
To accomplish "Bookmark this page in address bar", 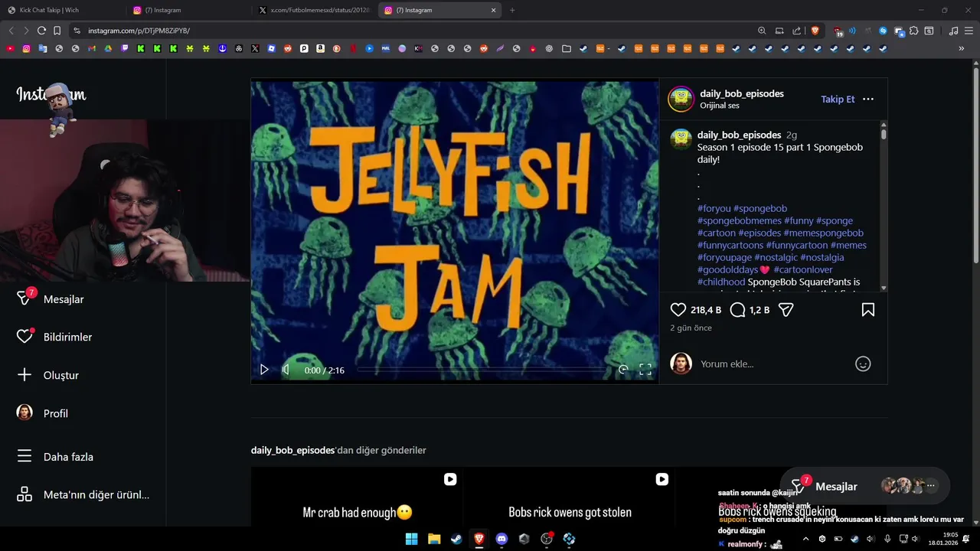I will tap(57, 31).
